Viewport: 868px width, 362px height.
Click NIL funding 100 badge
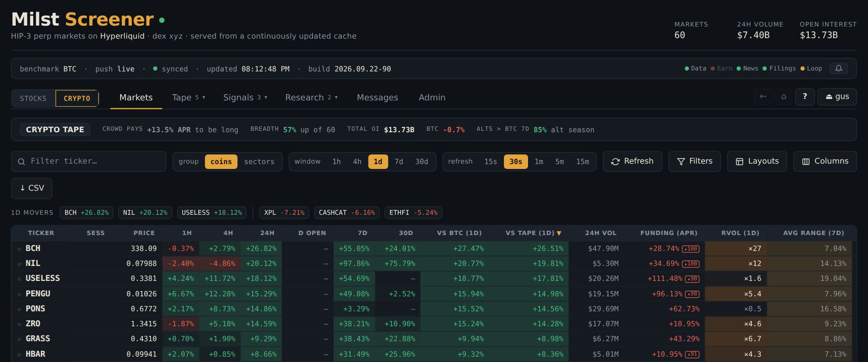pyautogui.click(x=691, y=264)
